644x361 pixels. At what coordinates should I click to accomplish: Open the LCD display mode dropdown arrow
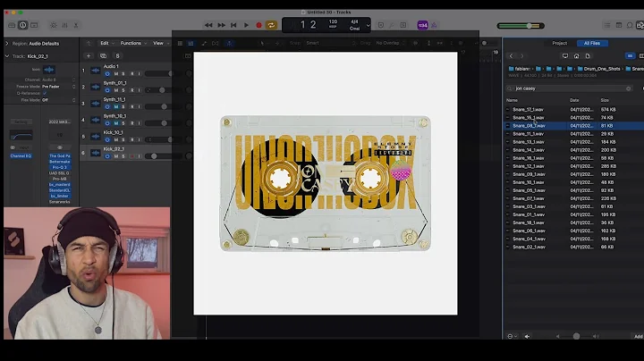[x=368, y=25]
